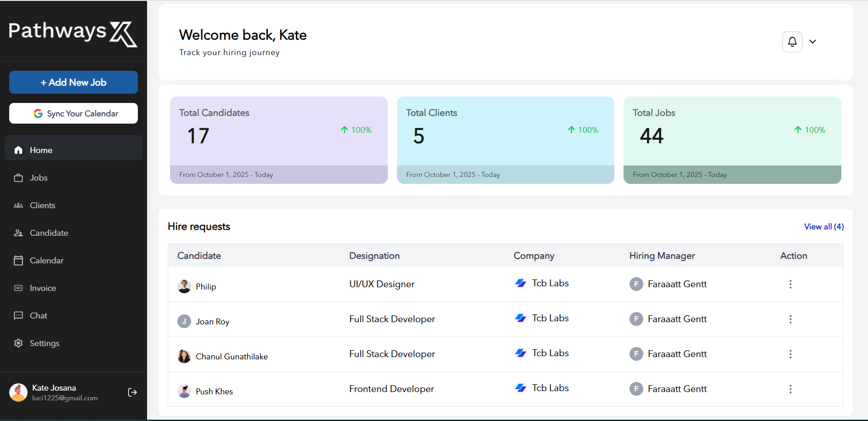The height and width of the screenshot is (421, 868).
Task: Click the PathwaysX logo
Action: 73,34
